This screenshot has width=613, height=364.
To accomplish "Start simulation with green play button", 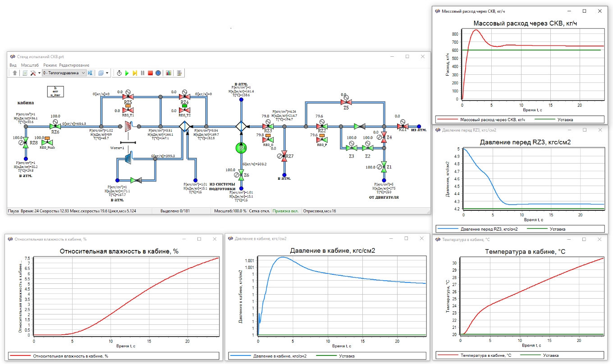I will (x=127, y=73).
